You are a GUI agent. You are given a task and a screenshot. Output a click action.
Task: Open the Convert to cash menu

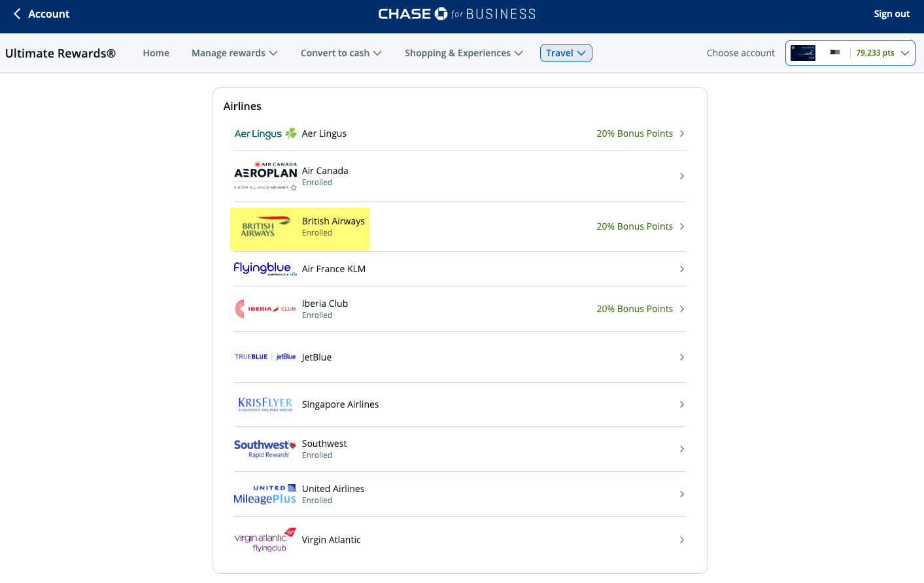(x=341, y=53)
